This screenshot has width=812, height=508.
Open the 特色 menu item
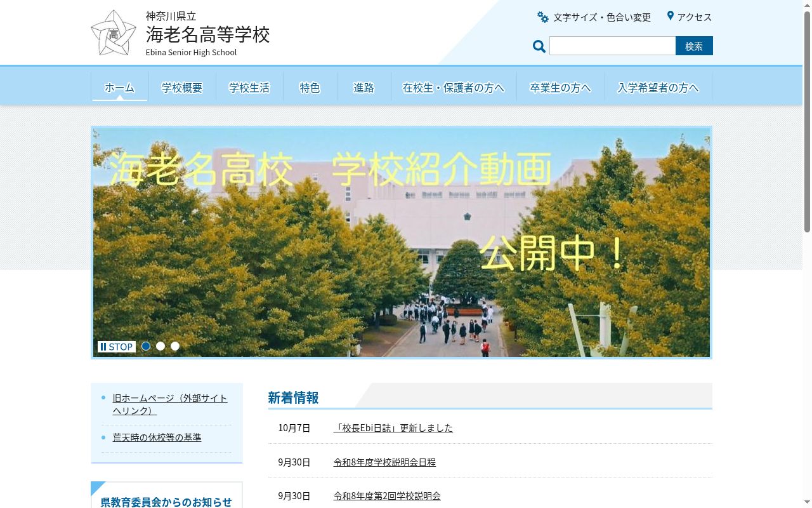pos(310,88)
